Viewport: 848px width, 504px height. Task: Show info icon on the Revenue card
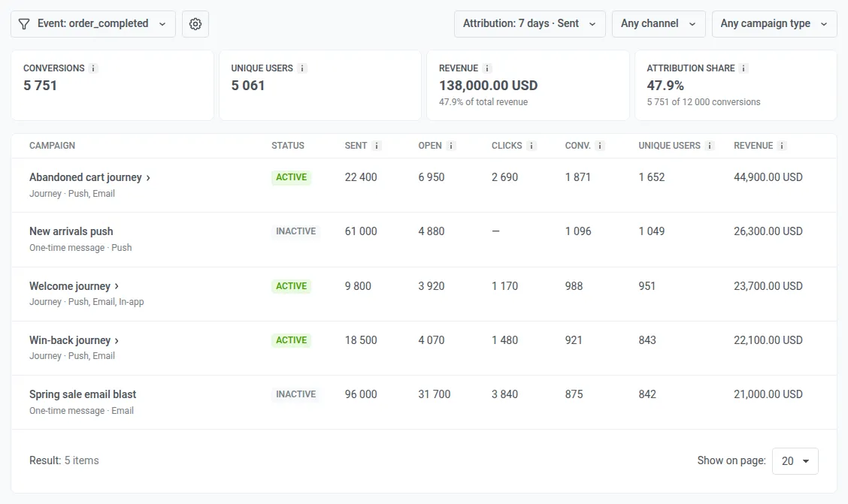click(486, 68)
